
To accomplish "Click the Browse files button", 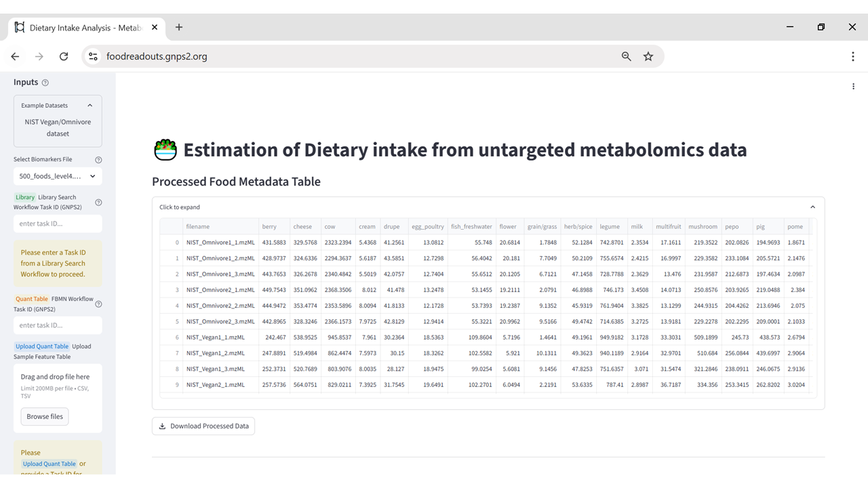I will pos(45,417).
